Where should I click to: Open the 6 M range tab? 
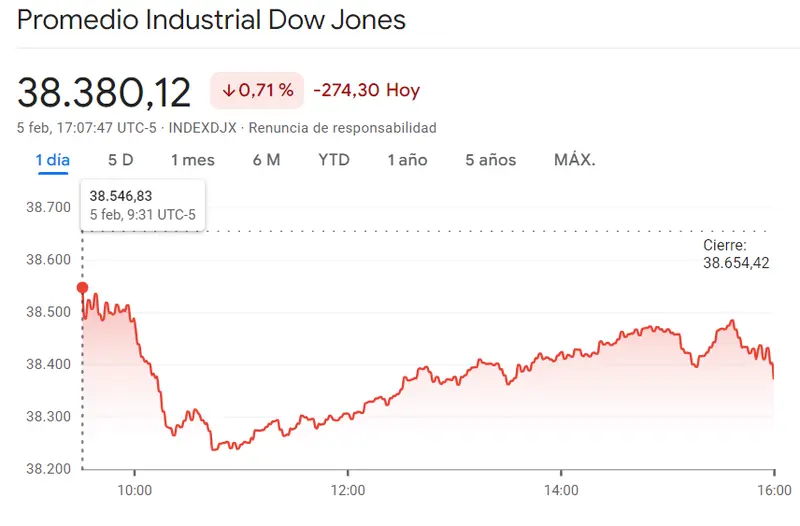coord(266,160)
